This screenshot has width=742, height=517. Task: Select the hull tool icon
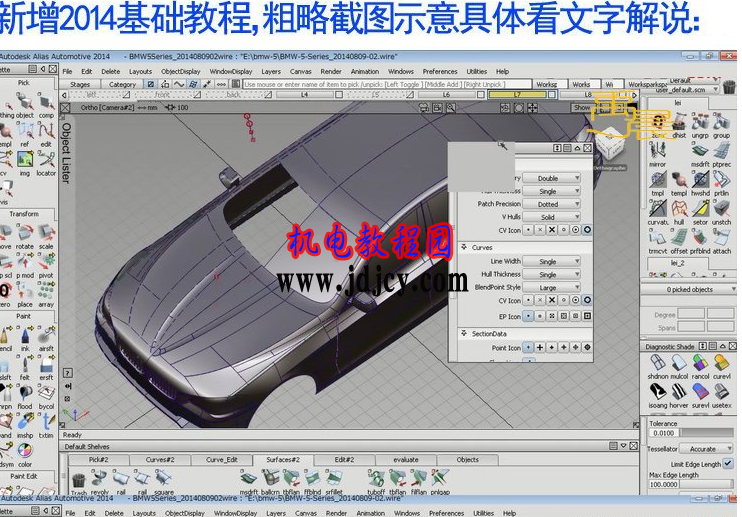(679, 209)
